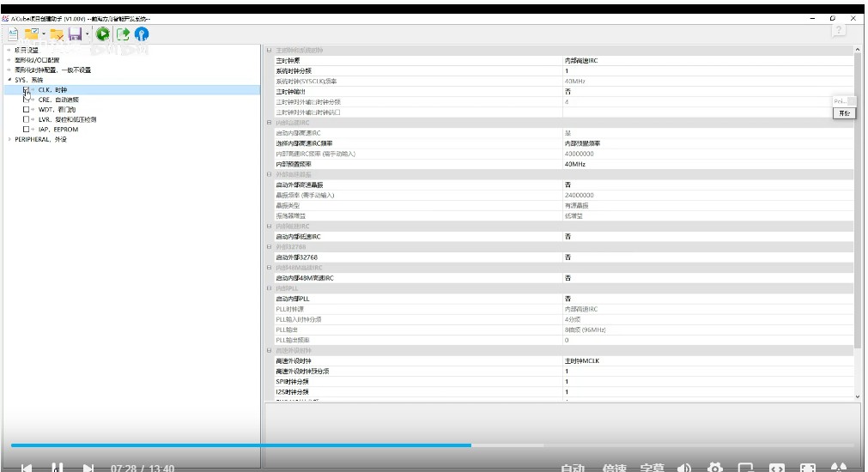Click the 倍速 playback speed button

pos(614,468)
